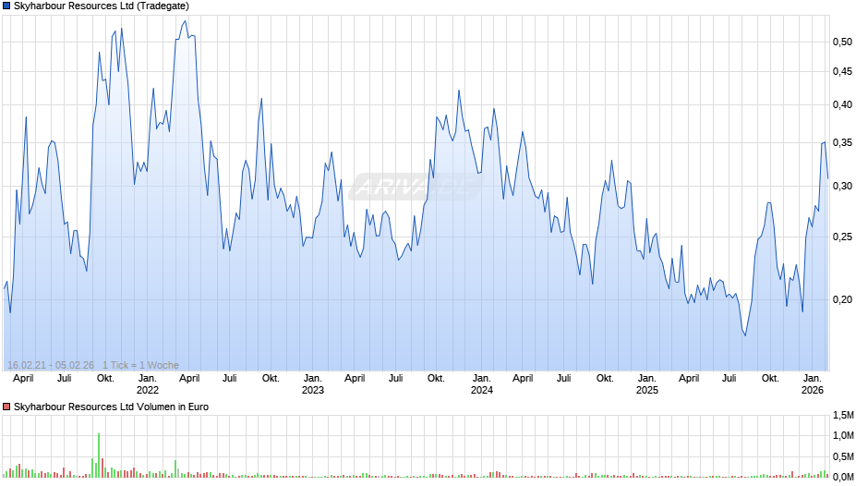The width and height of the screenshot is (868, 486).
Task: Click the 0,50 price axis label
Action: (842, 43)
